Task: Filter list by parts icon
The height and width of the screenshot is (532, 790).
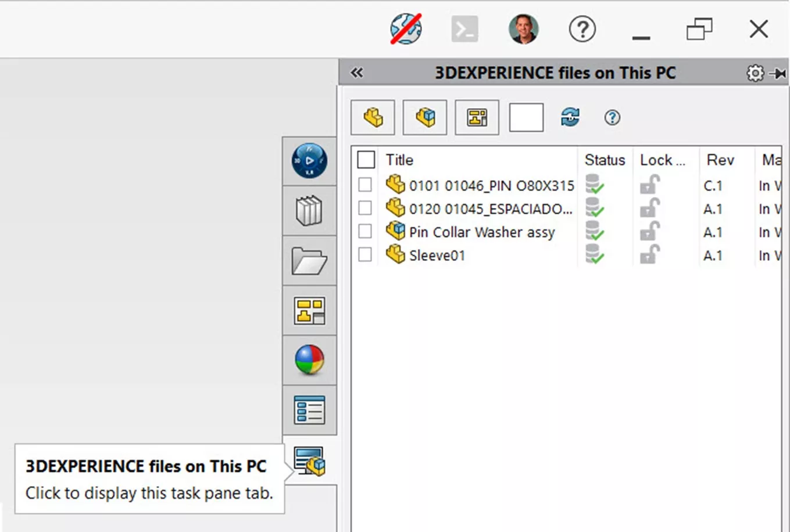Action: coord(373,117)
